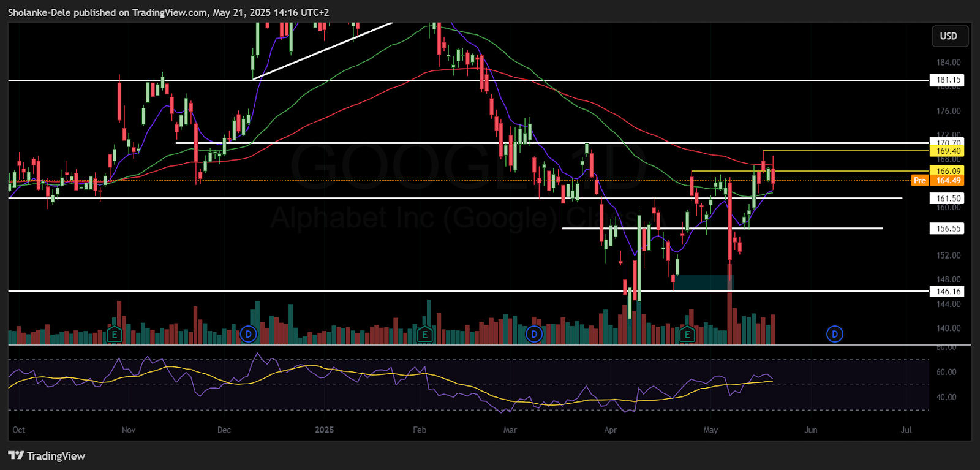
Task: Click the 181.15 horizontal line price label
Action: (948, 80)
